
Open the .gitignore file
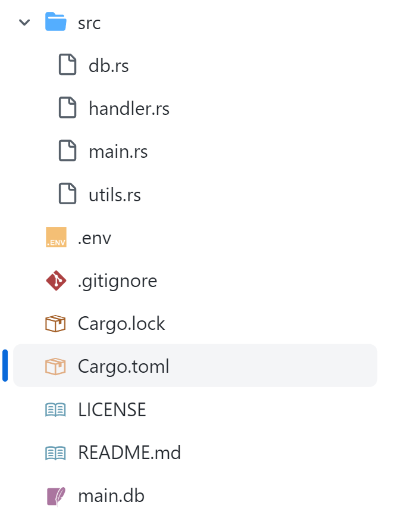click(x=117, y=280)
